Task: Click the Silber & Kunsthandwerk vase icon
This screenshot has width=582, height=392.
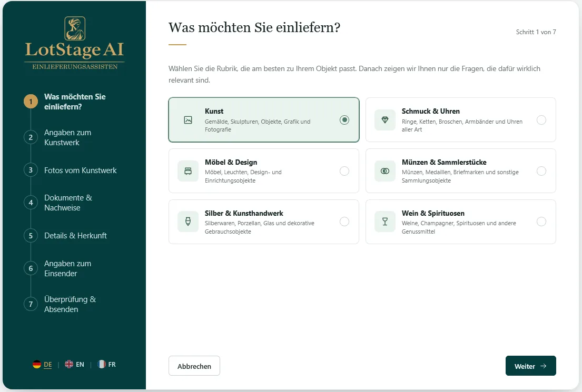Action: pyautogui.click(x=188, y=222)
